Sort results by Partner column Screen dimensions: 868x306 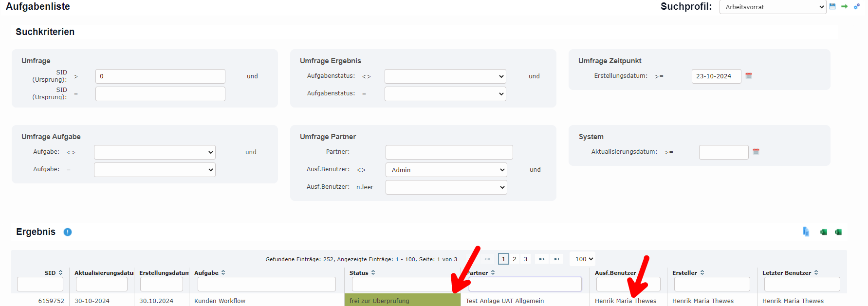click(x=493, y=273)
